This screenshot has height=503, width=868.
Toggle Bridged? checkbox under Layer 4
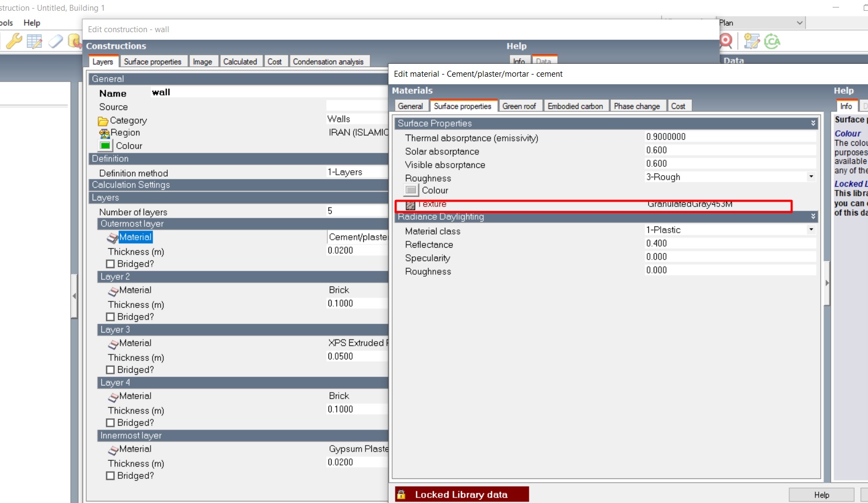(x=110, y=423)
